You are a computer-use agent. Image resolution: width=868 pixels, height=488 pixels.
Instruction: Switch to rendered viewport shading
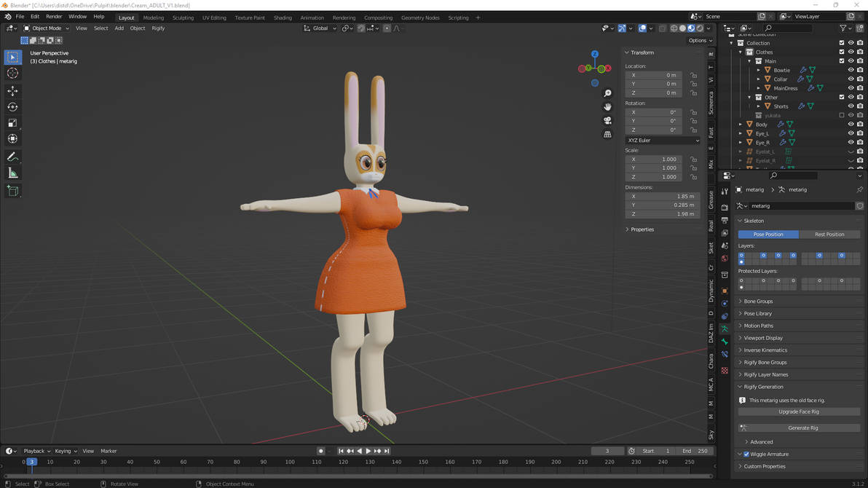click(701, 28)
